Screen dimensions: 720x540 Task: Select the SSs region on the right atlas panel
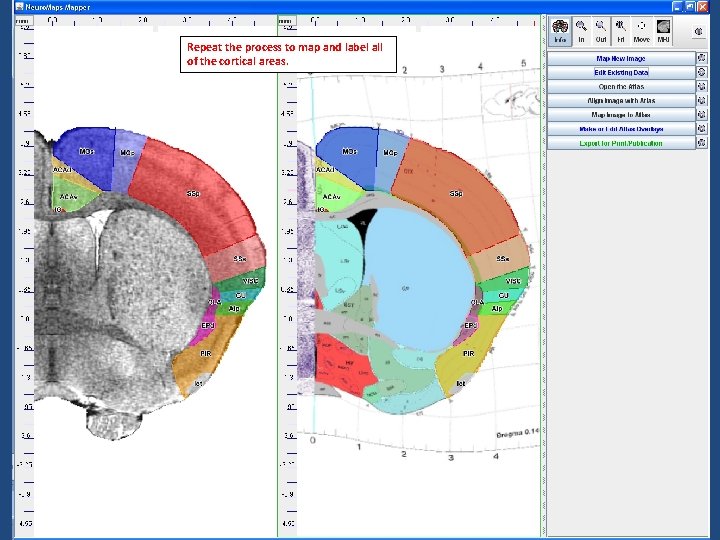point(502,259)
